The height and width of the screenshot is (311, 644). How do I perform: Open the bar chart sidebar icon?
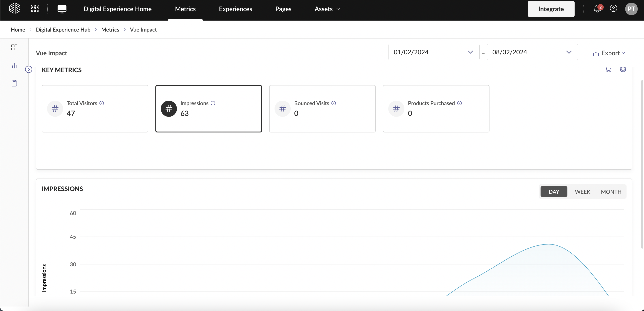14,66
